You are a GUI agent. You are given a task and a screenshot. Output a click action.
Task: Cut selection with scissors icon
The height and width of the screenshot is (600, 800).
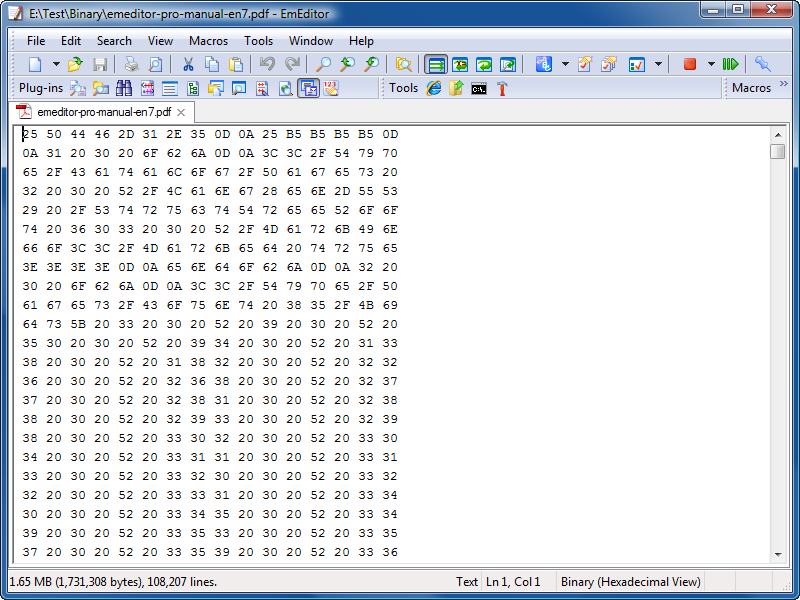click(188, 64)
